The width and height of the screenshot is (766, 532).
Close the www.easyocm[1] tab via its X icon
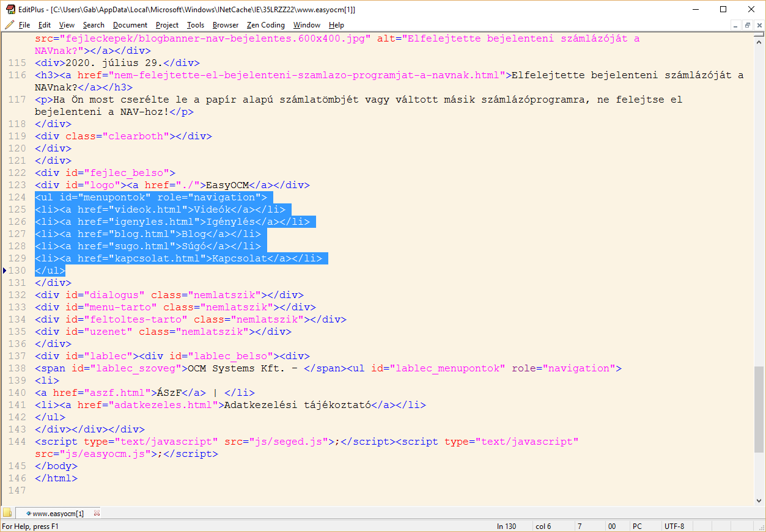point(96,513)
